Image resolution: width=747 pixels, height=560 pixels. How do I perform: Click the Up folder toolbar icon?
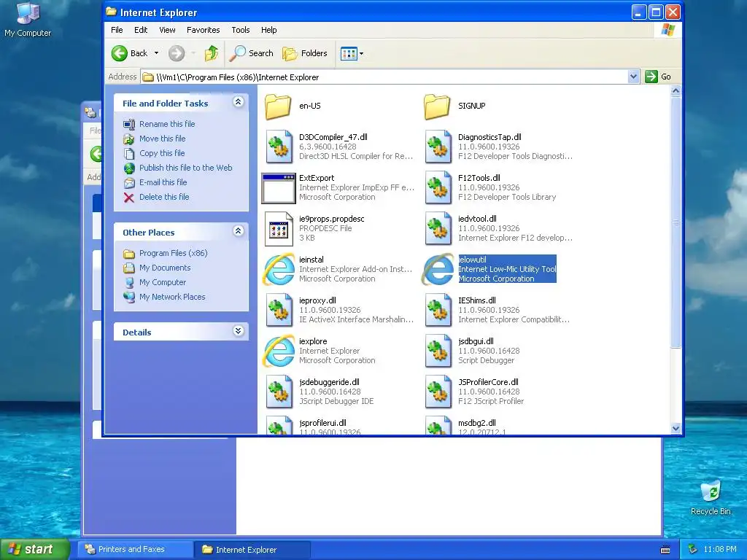[212, 53]
